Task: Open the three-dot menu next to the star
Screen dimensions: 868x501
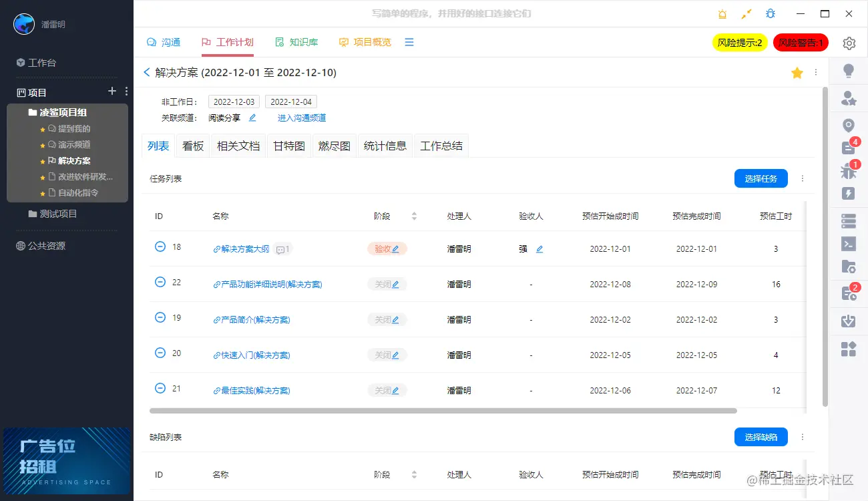Action: point(816,73)
